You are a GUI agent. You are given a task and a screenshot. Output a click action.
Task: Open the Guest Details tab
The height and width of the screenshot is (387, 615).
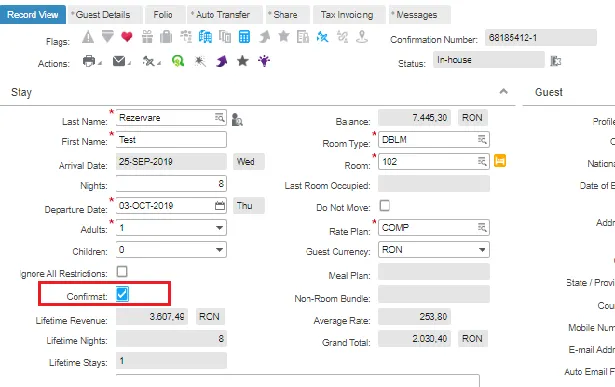pos(105,15)
